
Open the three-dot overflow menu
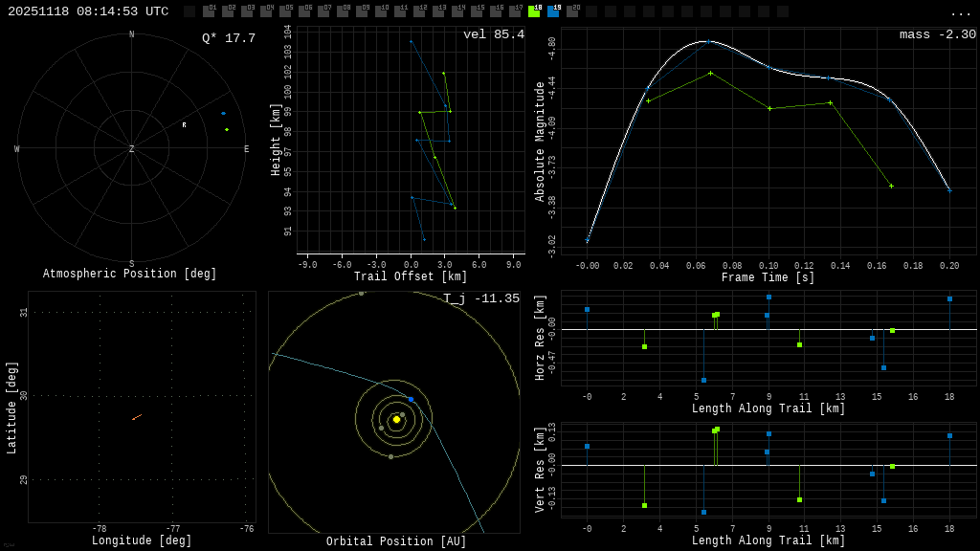[960, 12]
